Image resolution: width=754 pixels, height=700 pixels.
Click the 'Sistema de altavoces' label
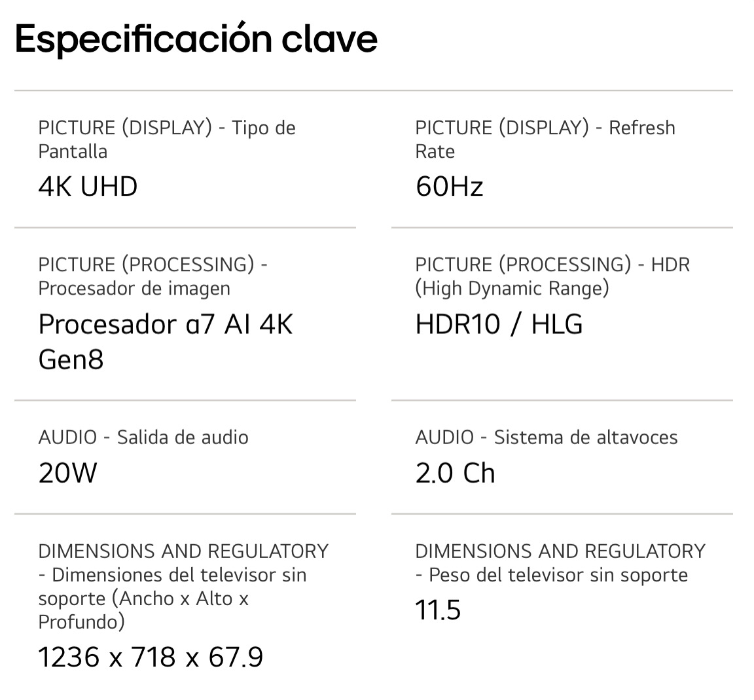coord(586,437)
